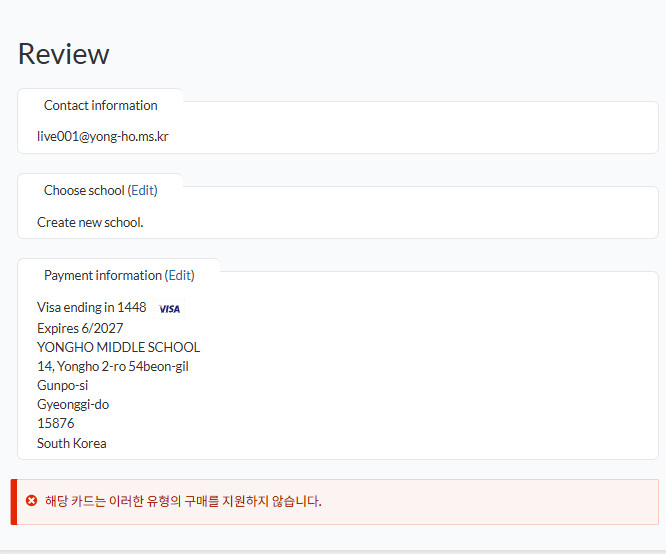Select the 'Expires 6/2027' line

pos(80,327)
